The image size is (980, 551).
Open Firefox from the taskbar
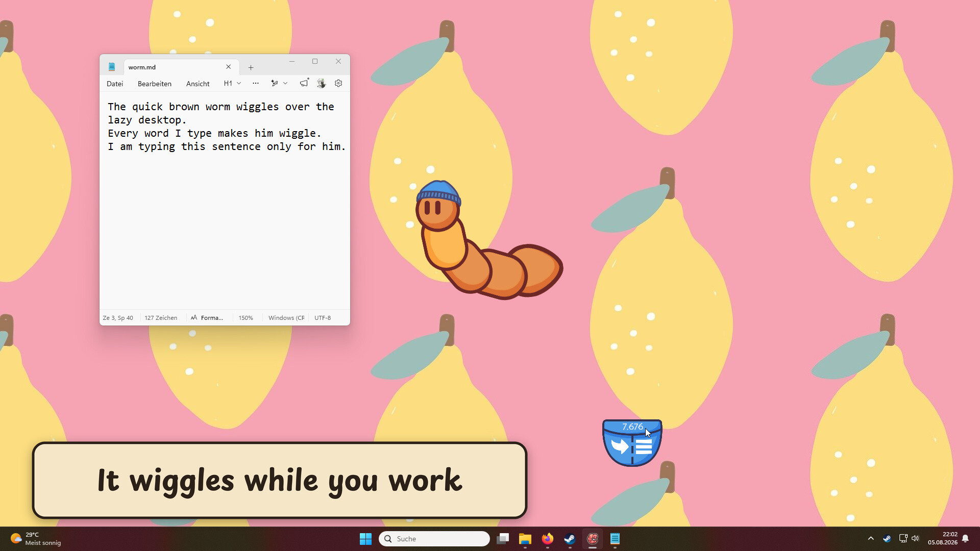[548, 539]
